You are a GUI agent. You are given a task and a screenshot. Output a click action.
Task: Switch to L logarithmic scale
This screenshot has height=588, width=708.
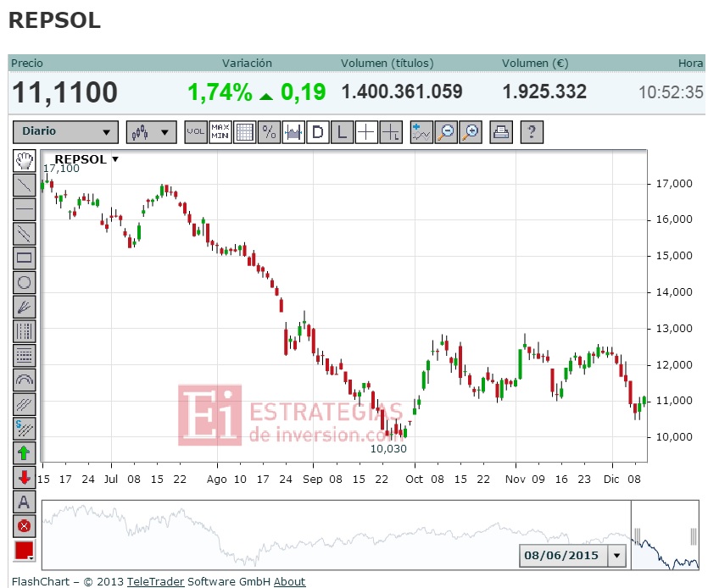pyautogui.click(x=342, y=132)
